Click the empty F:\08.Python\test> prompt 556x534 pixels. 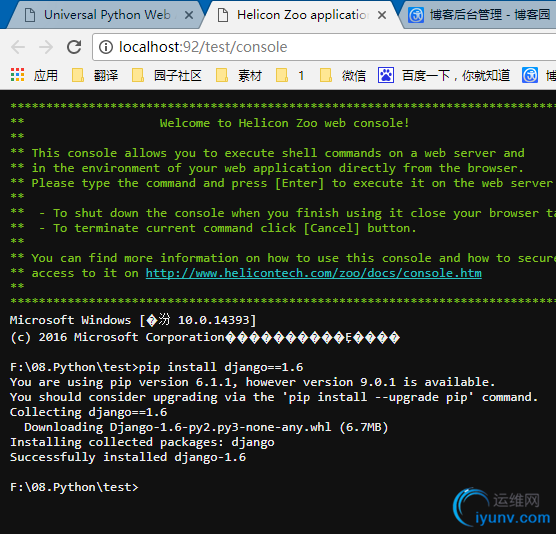click(74, 487)
